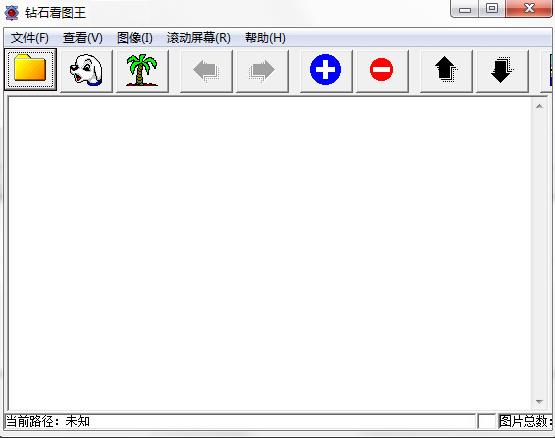
Task: Click the 图片总数 status bar panel
Action: [x=526, y=421]
